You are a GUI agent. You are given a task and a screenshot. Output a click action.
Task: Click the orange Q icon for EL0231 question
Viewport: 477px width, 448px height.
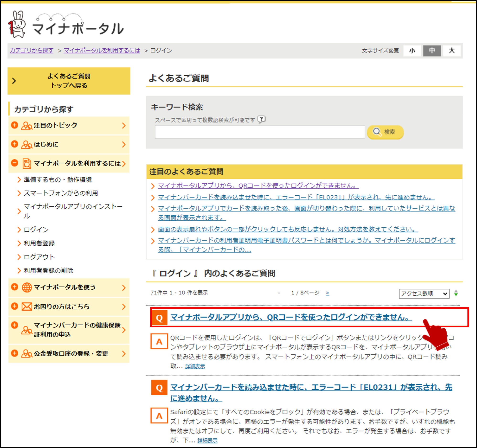159,388
